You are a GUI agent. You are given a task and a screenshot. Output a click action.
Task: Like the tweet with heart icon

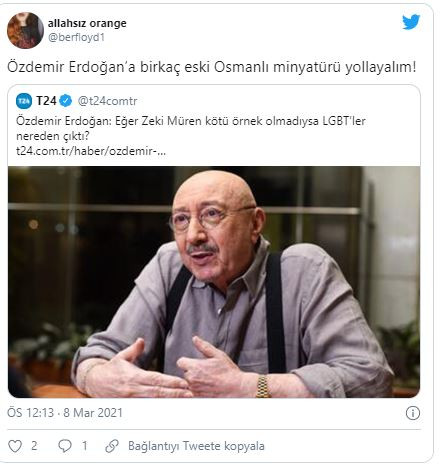(15, 446)
